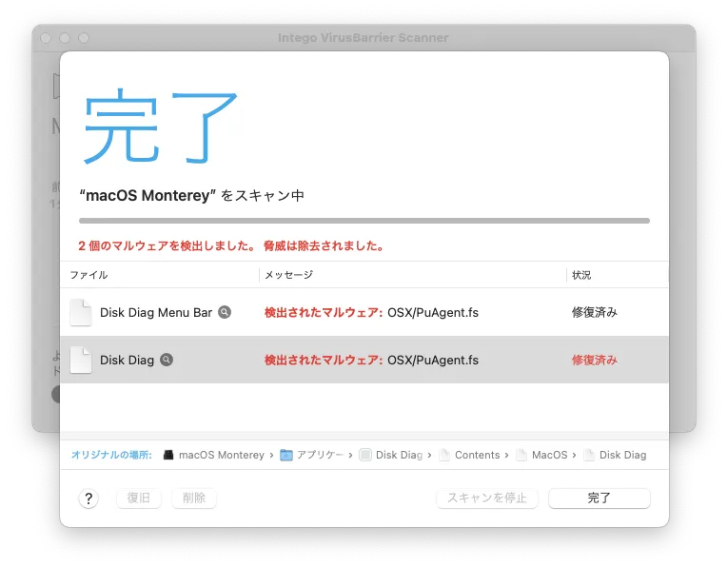Click the 復旧 button
The image size is (728, 567).
tap(139, 499)
